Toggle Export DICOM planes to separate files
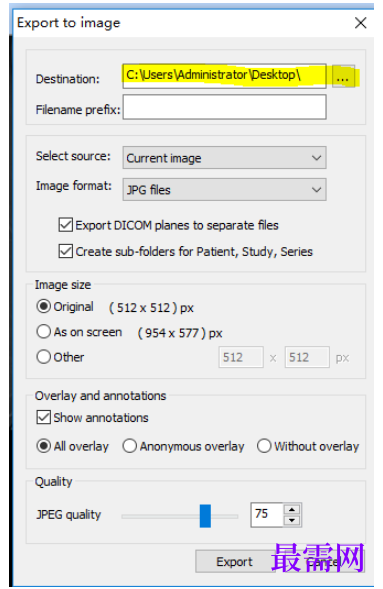Image resolution: width=383 pixels, height=589 pixels. [x=66, y=225]
